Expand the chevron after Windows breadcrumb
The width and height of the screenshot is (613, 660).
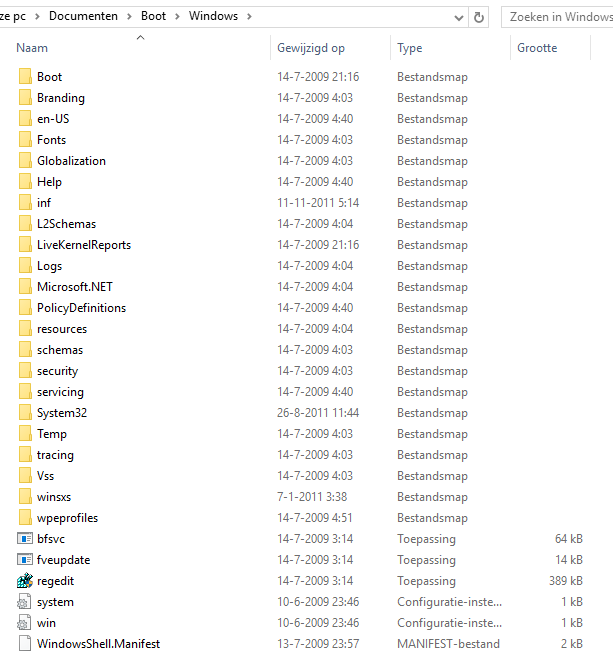249,16
